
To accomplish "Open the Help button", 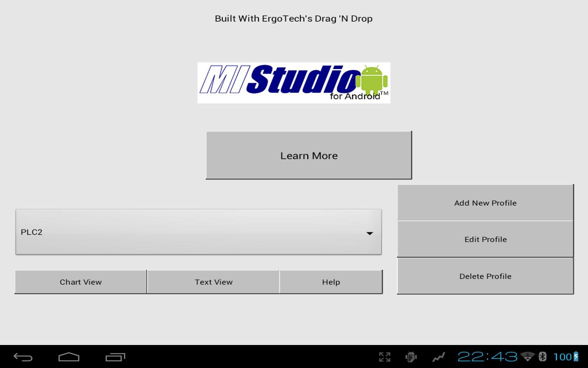I will pos(331,282).
